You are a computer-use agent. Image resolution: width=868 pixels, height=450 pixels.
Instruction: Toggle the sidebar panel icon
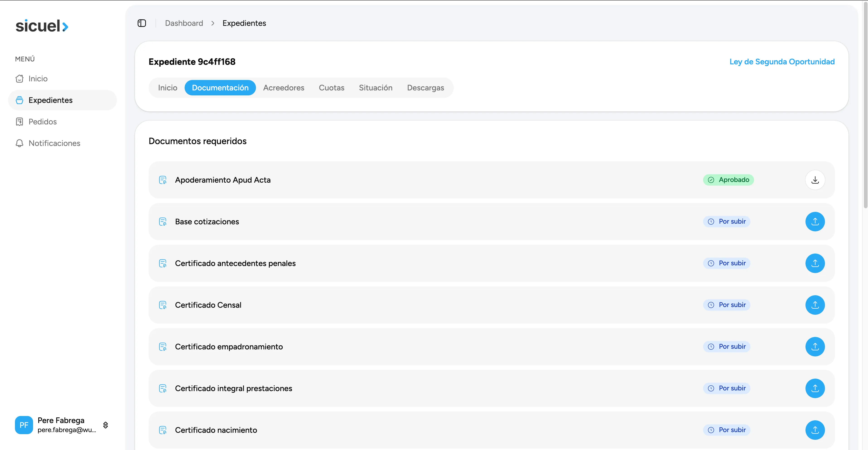pos(142,23)
